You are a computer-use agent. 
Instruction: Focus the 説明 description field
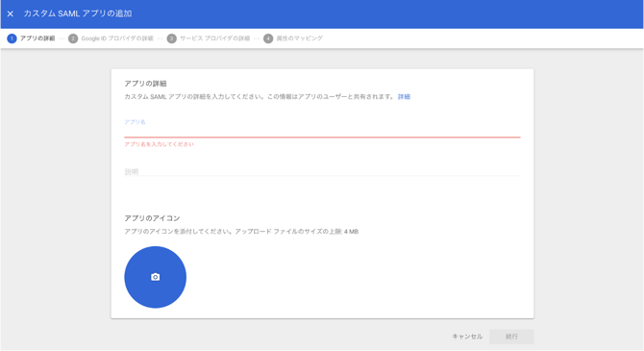click(x=322, y=171)
